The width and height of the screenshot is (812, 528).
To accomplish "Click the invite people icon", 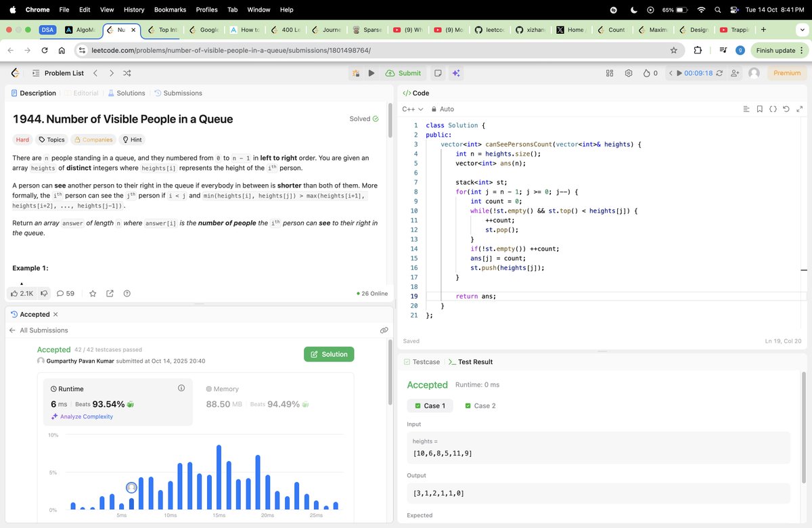I will click(x=735, y=73).
